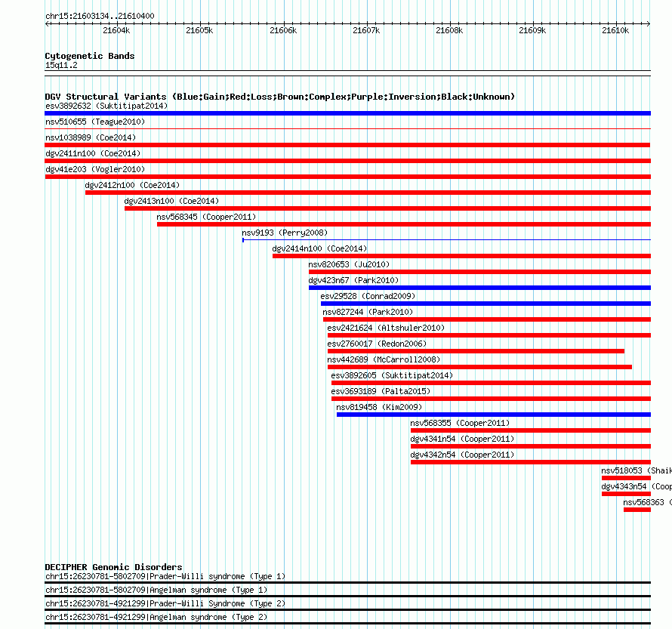Click the 21605k ruler position
672x629 pixels.
[200, 30]
